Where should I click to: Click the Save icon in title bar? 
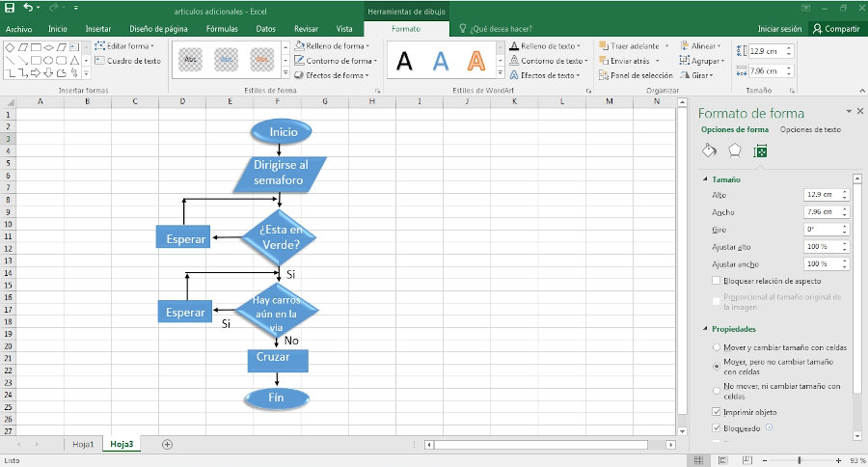(10, 8)
